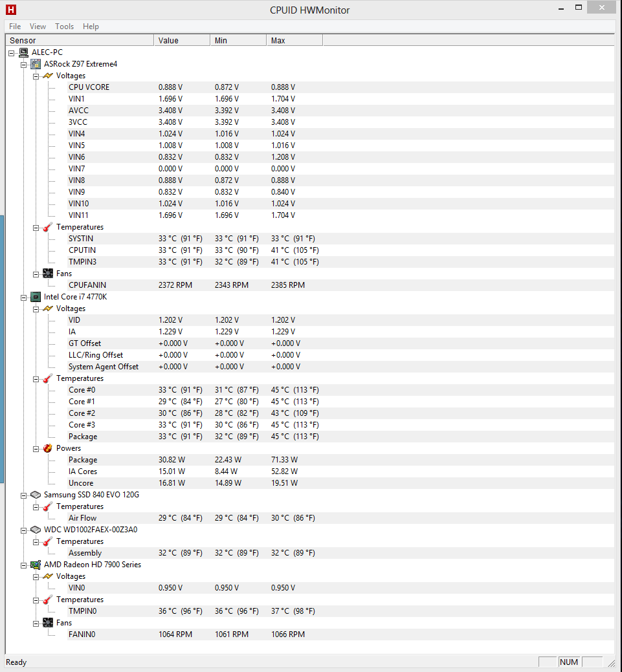Click the Temperatures icon under AMD Radeon
Screen dimensions: 622x672
coord(48,600)
